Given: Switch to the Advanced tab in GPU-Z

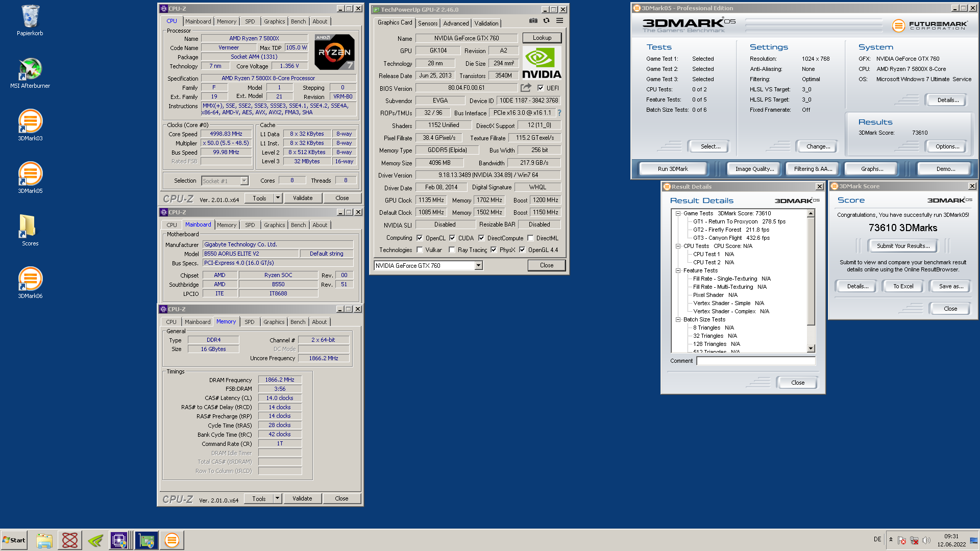Looking at the screenshot, I should pos(456,23).
